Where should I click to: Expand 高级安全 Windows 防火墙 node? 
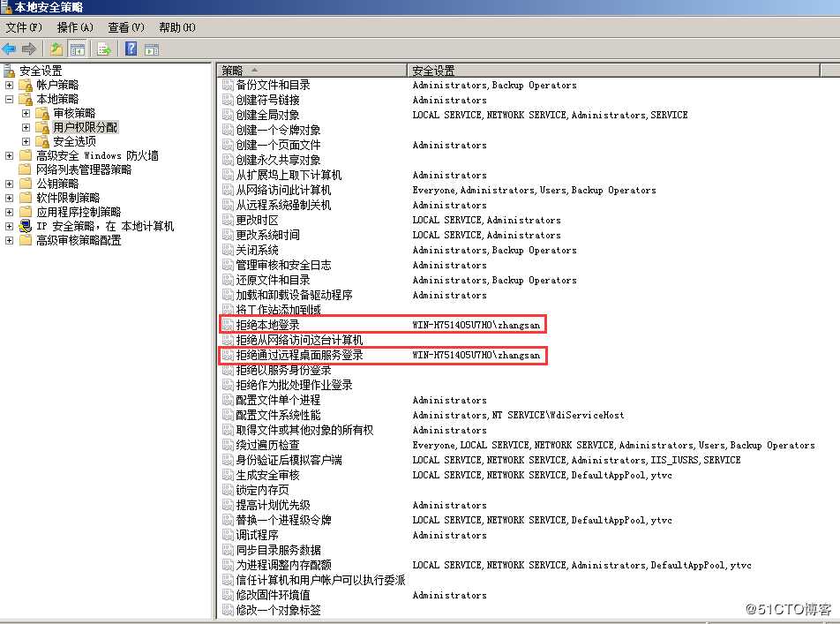[x=9, y=155]
